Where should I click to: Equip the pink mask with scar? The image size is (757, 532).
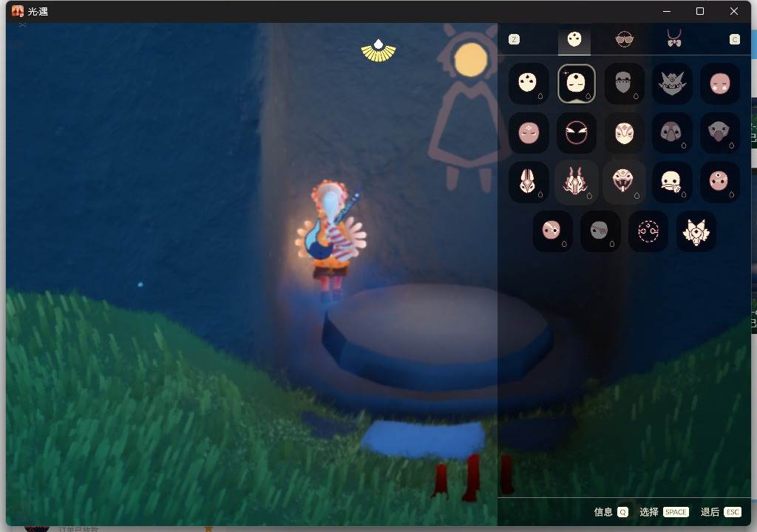pyautogui.click(x=552, y=231)
